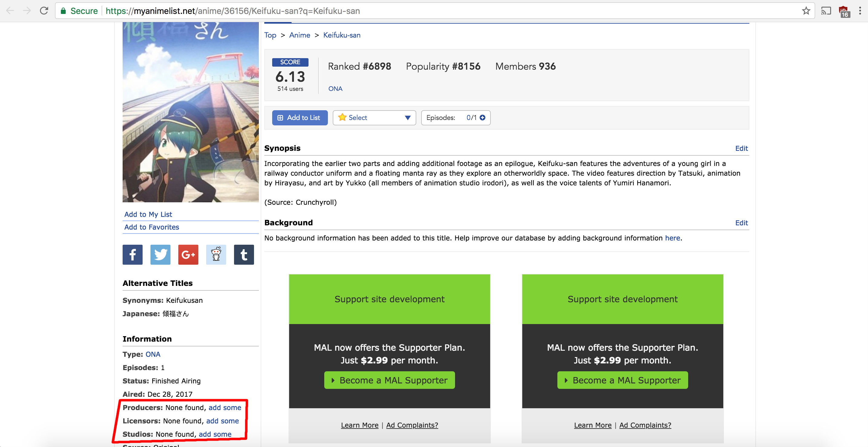
Task: Click 'add some' next to Studios
Action: click(215, 434)
